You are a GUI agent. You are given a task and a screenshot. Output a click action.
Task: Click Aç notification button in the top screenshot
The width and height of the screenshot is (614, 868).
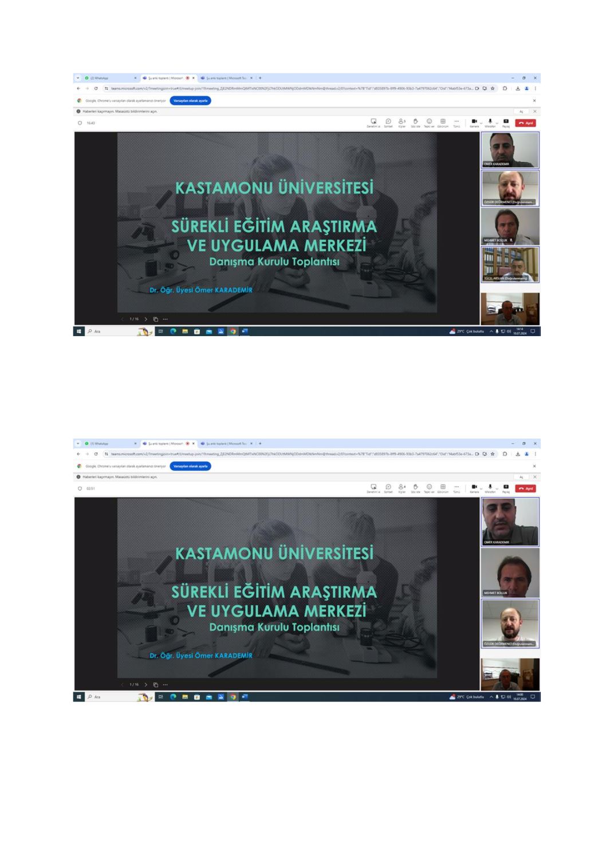[x=522, y=112]
